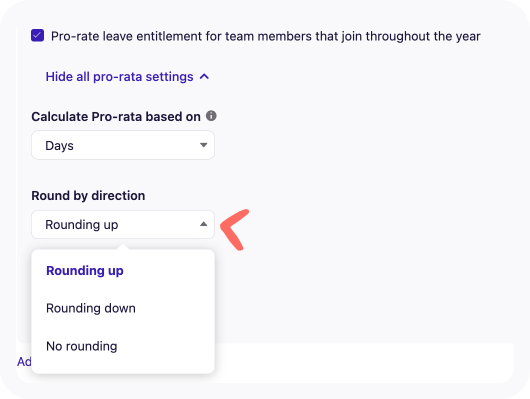530x399 pixels.
Task: Uncheck the pro-rate leave entitlement checkbox
Action: 38,35
